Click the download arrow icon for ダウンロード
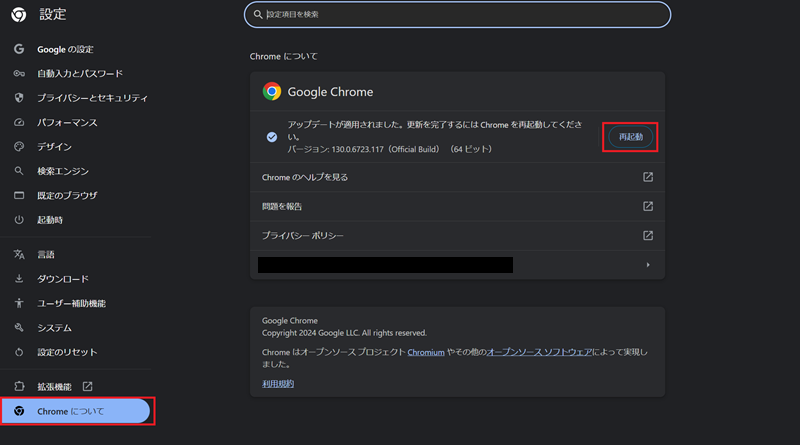800x445 pixels. [19, 279]
